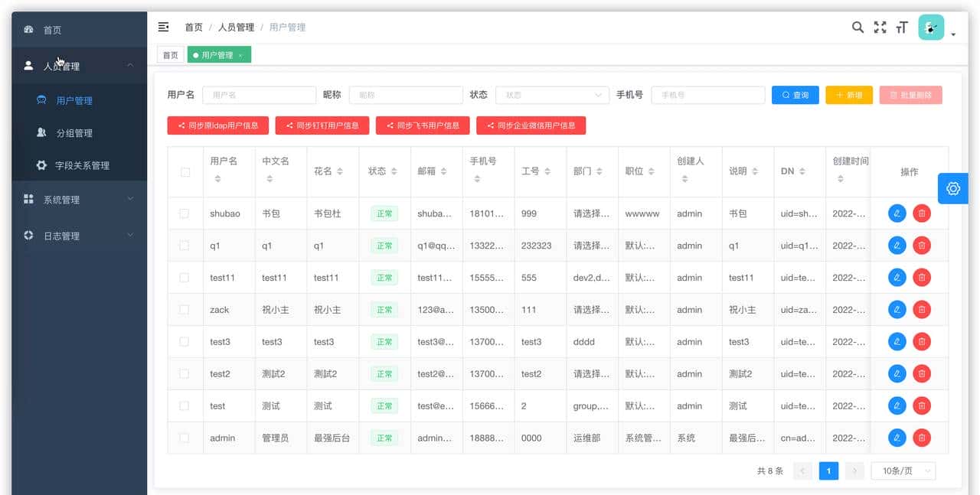The width and height of the screenshot is (980, 495).
Task: Click the font size (tT) icon
Action: coord(902,27)
